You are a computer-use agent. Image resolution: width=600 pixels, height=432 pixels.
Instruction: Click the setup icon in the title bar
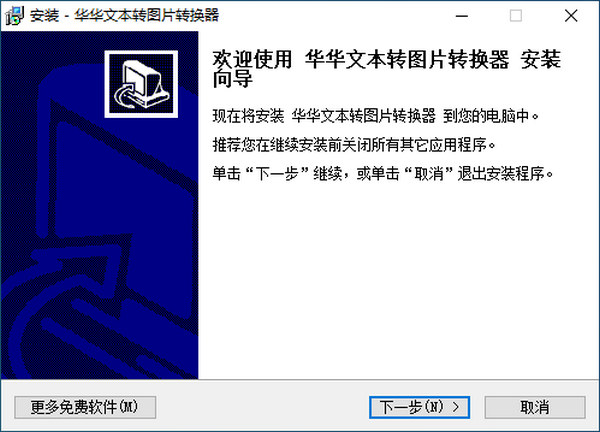point(14,16)
